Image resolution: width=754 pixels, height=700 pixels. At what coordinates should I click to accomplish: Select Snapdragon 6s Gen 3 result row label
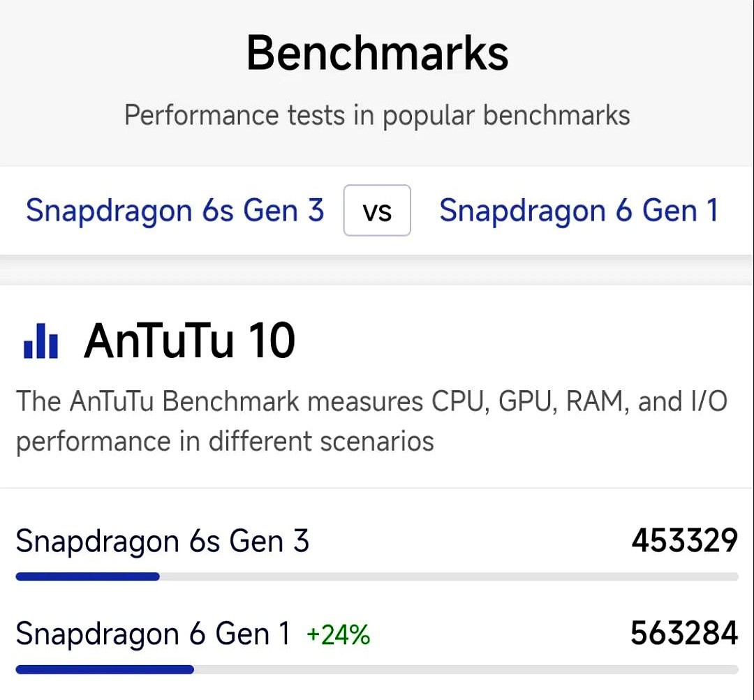point(162,542)
